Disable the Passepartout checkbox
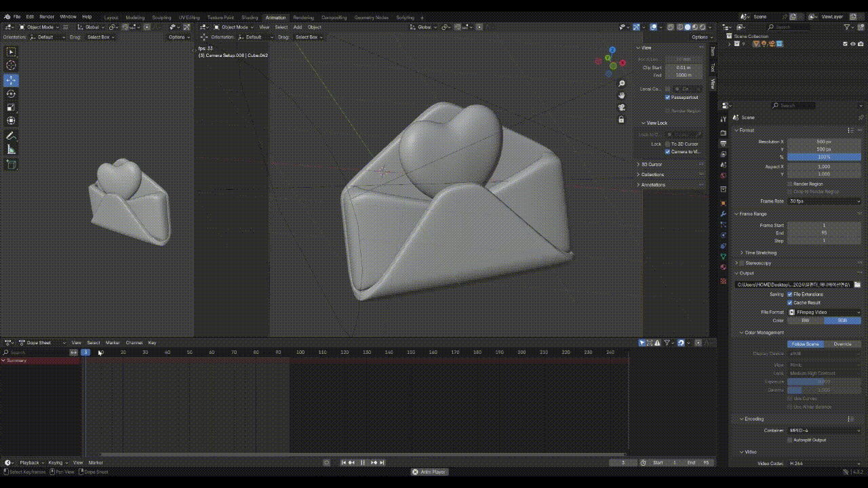 [x=667, y=97]
